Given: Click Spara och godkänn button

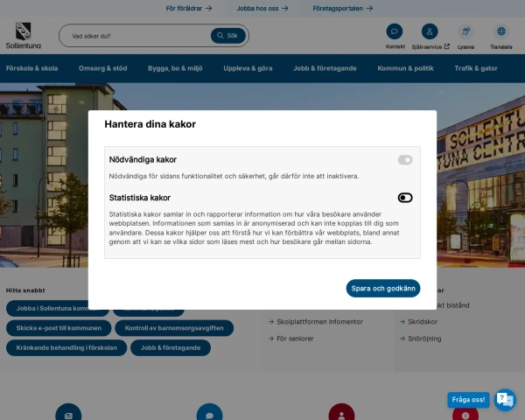Looking at the screenshot, I should pyautogui.click(x=383, y=289).
